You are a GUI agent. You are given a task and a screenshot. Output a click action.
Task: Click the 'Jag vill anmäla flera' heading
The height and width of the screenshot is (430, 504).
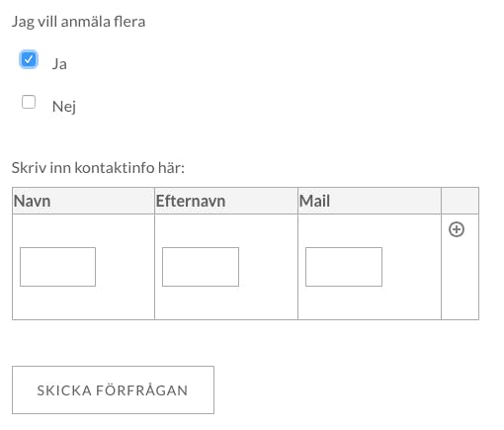[78, 22]
